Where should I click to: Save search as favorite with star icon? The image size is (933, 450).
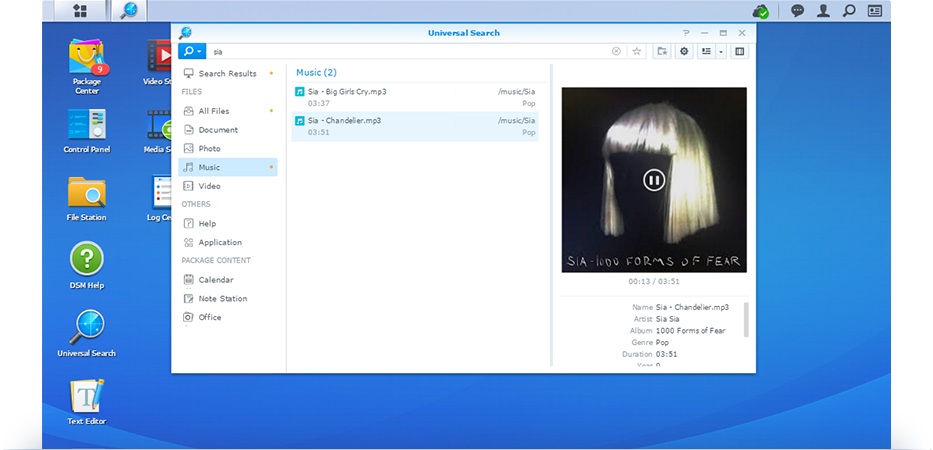[636, 51]
